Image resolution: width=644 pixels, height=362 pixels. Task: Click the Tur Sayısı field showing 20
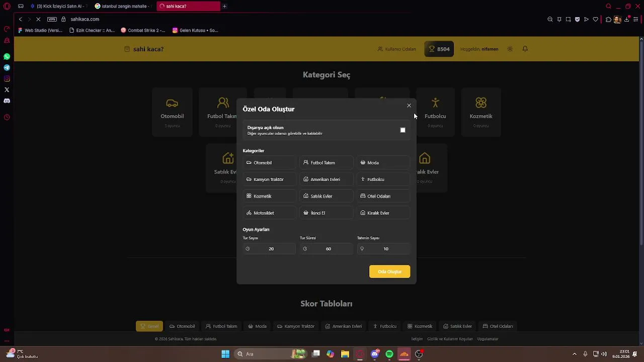[x=269, y=249]
